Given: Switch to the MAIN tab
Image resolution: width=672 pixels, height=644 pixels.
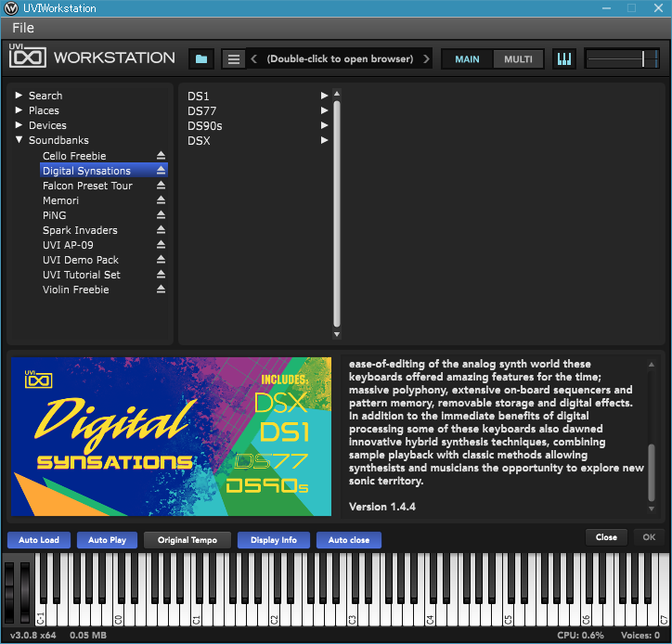Looking at the screenshot, I should coord(467,59).
